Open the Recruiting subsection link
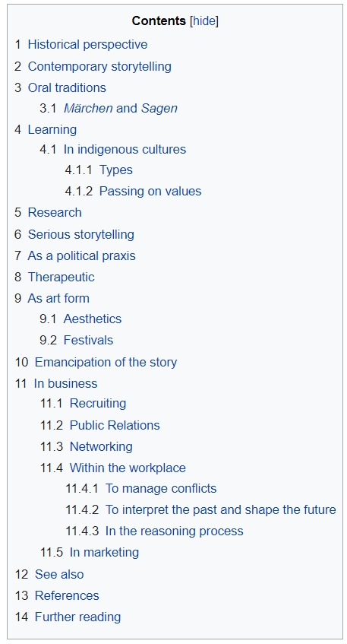The image size is (347, 644). pos(98,403)
